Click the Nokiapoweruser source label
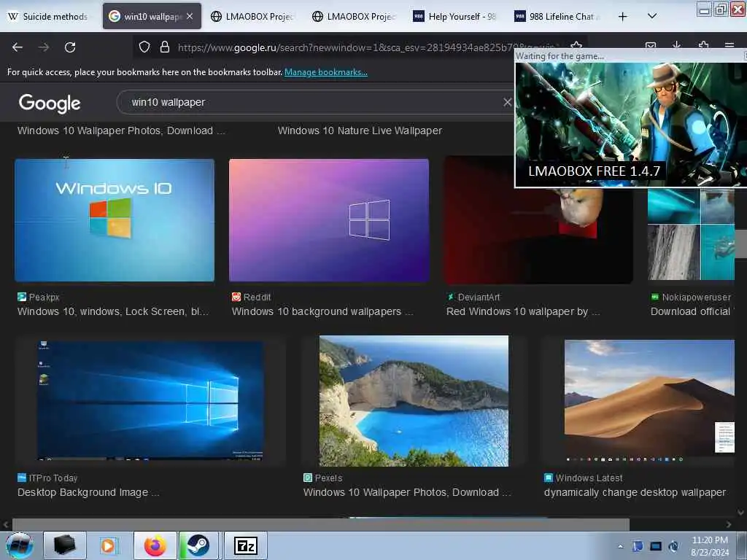Viewport: 747px width, 560px height. pyautogui.click(x=696, y=297)
